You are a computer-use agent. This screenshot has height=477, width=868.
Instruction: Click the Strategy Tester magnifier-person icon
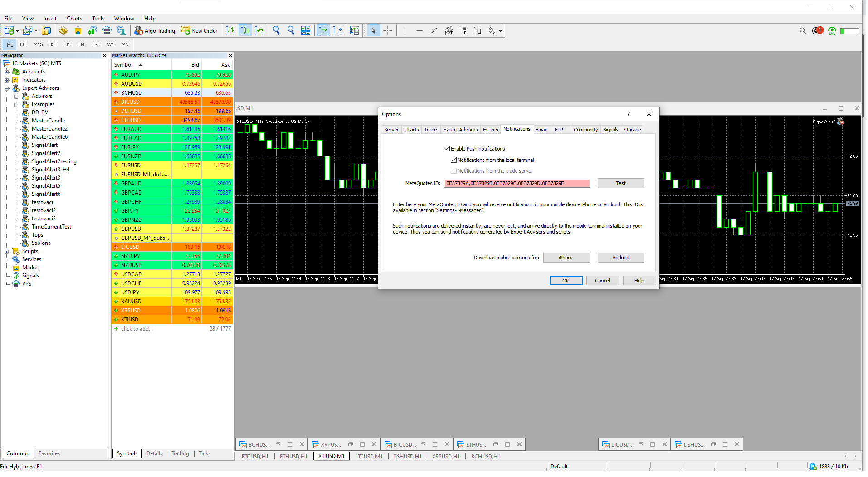[x=121, y=30]
